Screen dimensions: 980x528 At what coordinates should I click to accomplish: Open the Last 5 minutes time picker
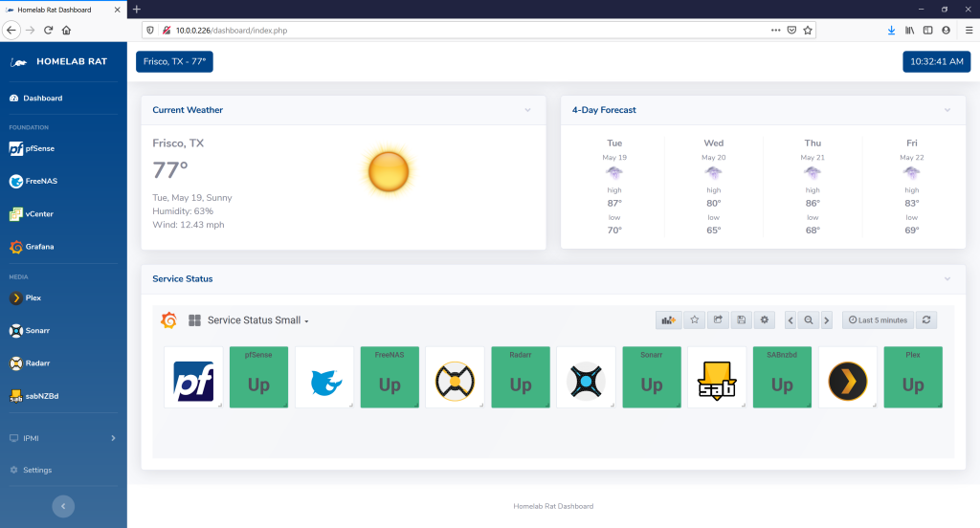[879, 319]
